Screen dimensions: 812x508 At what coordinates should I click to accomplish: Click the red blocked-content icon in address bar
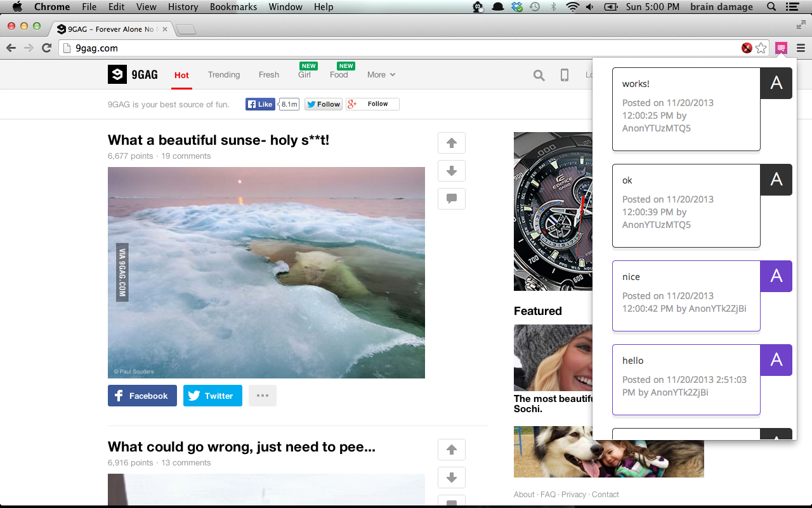pyautogui.click(x=747, y=48)
